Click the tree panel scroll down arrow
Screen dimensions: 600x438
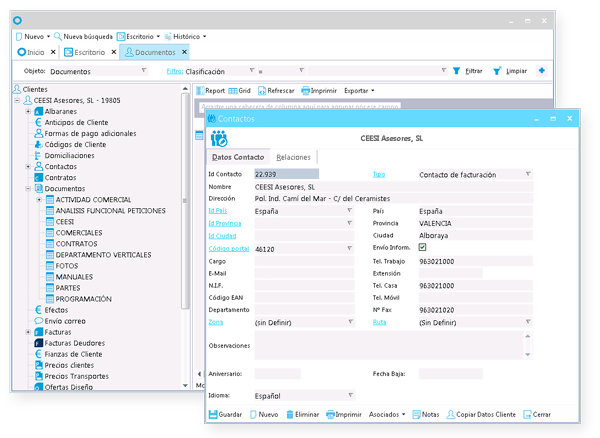coord(185,385)
